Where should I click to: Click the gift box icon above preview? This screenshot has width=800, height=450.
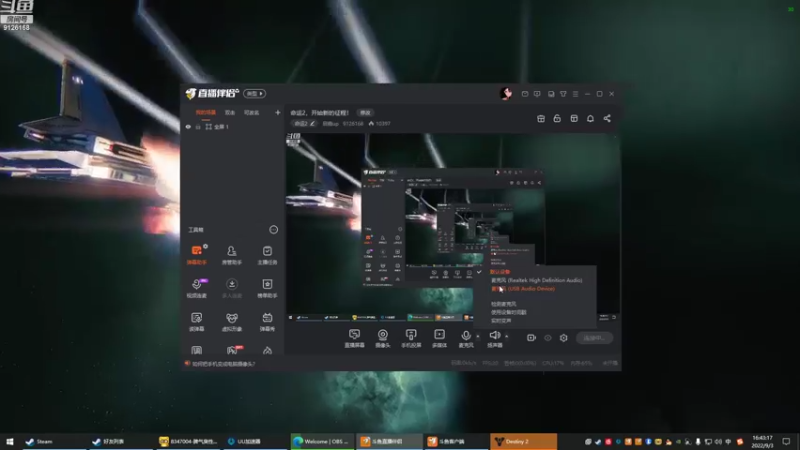pos(541,118)
